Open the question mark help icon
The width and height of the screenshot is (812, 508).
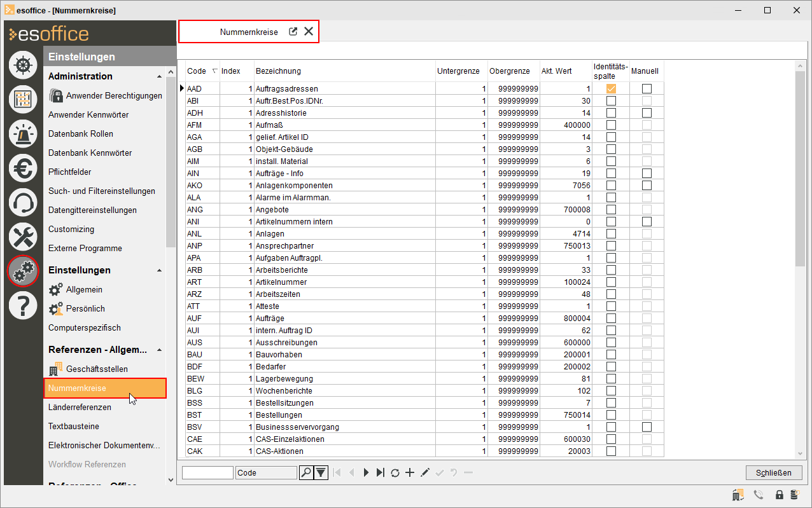[x=23, y=305]
